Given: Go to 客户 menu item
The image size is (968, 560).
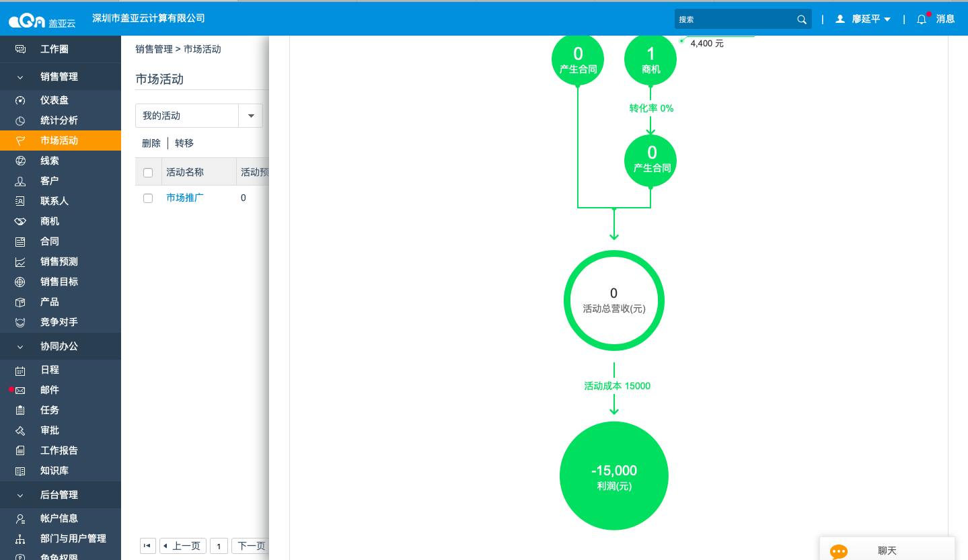Looking at the screenshot, I should (x=50, y=181).
